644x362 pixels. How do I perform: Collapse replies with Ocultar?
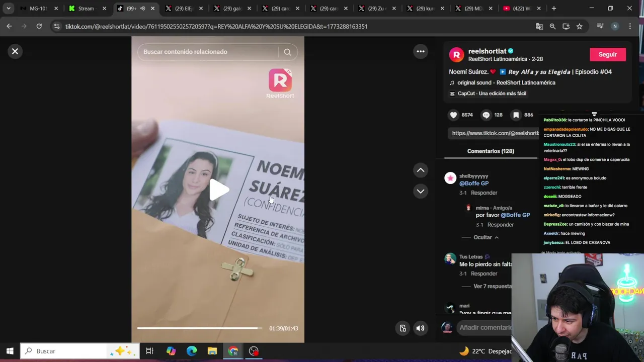pos(482,237)
